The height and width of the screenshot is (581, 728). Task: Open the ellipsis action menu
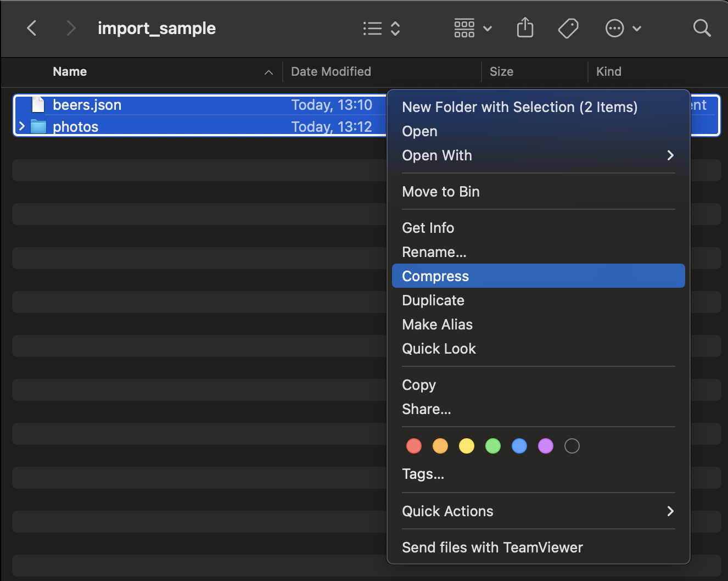623,28
